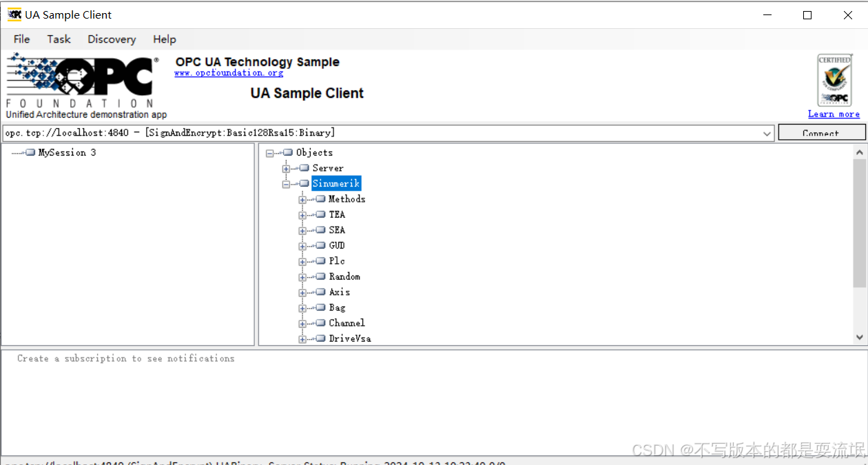Click the Server node icon
Viewport: 868px width, 465px height.
[x=304, y=168]
